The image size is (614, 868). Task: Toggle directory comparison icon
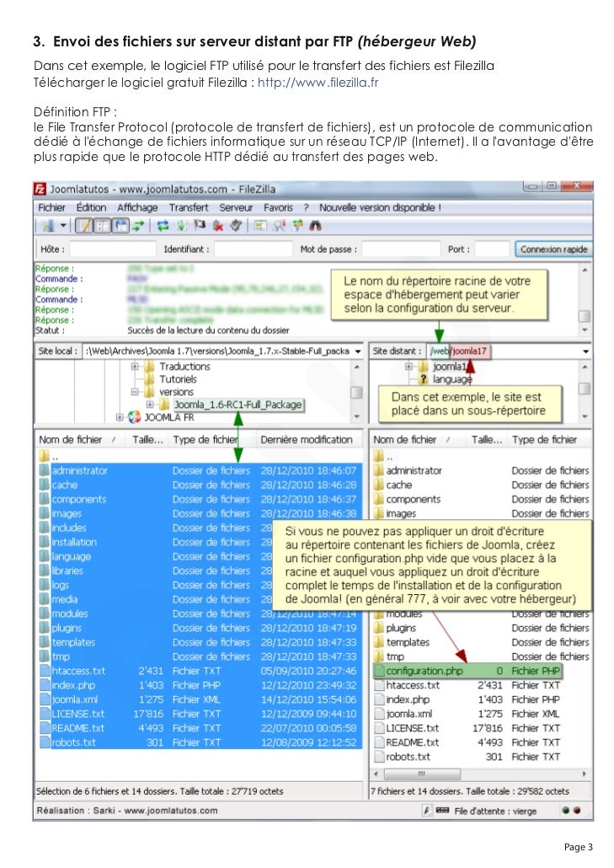point(280,225)
